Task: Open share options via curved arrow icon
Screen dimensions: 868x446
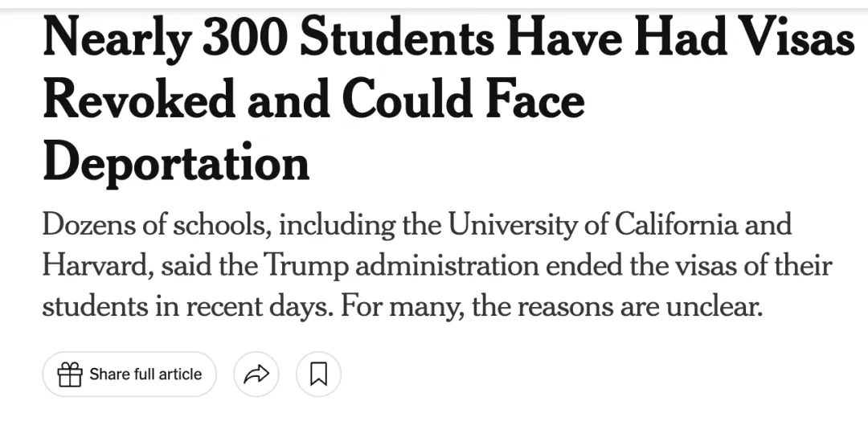Action: click(x=256, y=374)
